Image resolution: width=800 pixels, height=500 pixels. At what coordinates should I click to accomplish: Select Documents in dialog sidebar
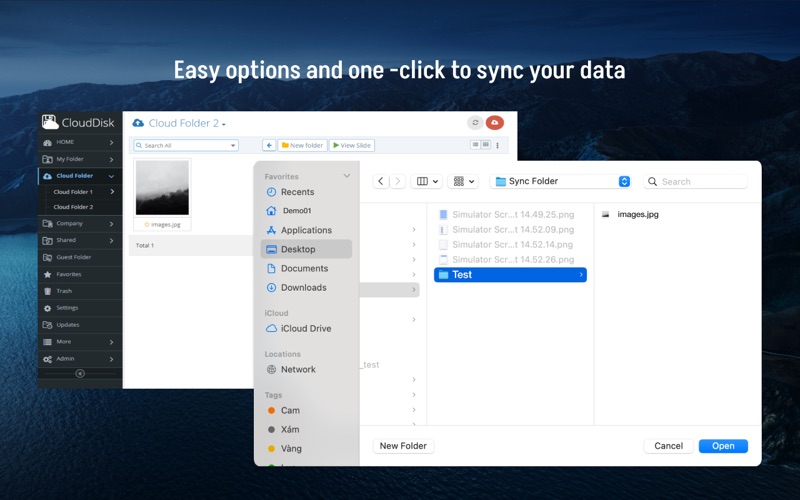coord(306,268)
